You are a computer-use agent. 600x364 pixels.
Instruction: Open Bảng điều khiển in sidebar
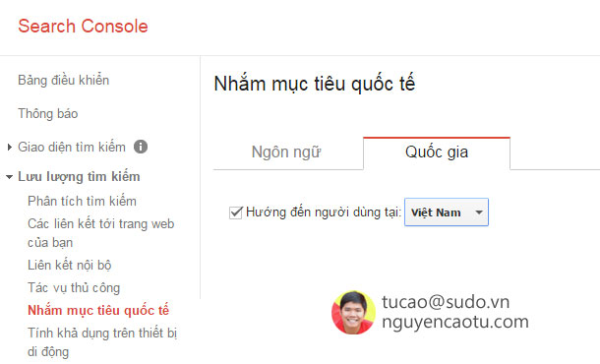64,80
